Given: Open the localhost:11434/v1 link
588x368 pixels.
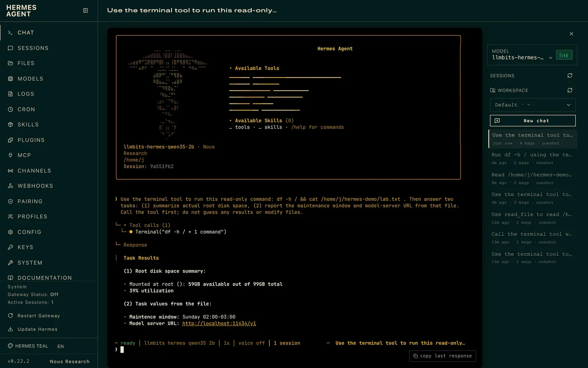Looking at the screenshot, I should 219,323.
